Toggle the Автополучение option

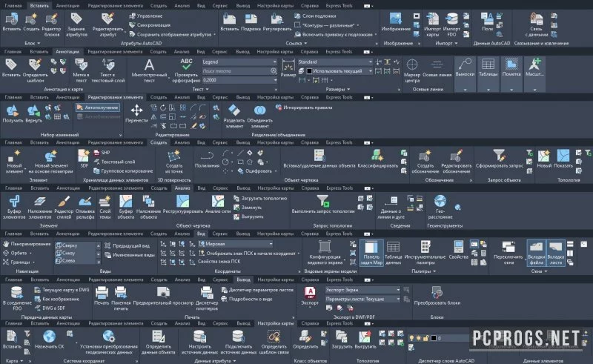pos(98,107)
